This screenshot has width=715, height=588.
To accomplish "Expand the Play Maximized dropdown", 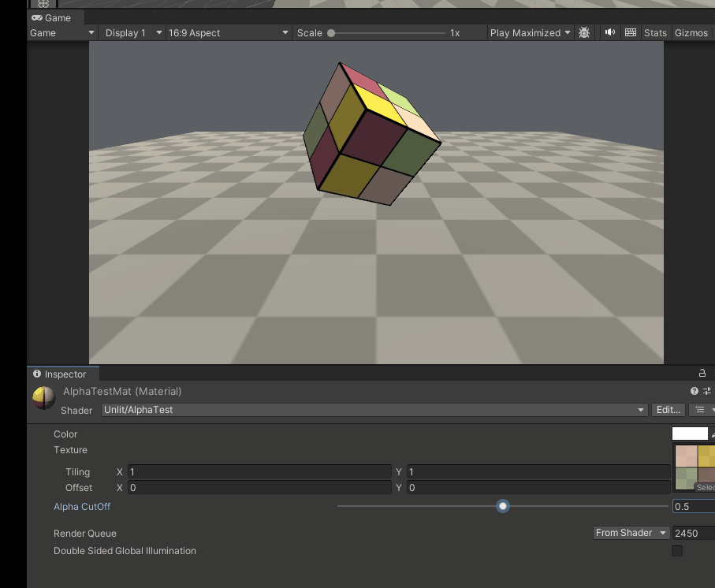I will point(530,33).
